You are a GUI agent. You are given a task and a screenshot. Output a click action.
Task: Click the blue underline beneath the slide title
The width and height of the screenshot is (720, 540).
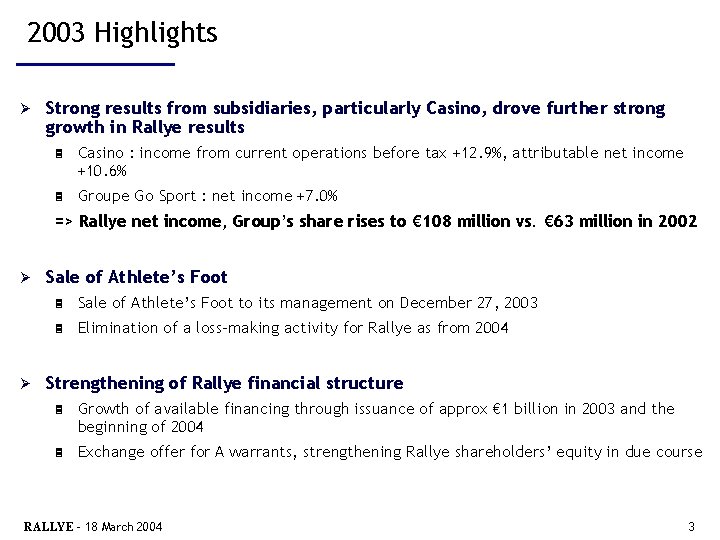(x=96, y=65)
